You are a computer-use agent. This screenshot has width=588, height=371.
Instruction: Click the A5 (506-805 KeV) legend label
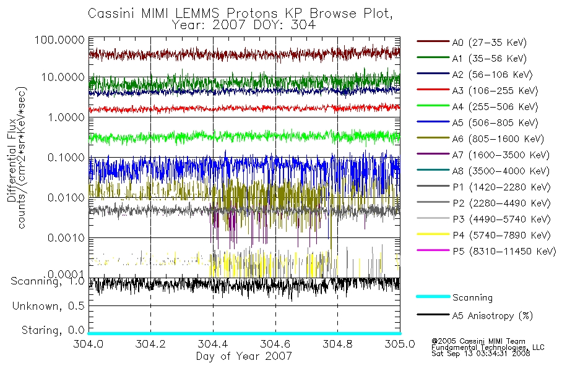tap(495, 123)
